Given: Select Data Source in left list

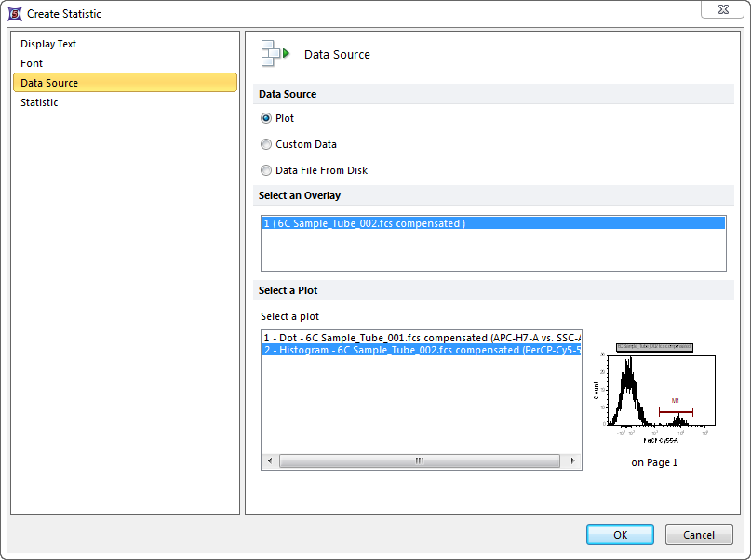Looking at the screenshot, I should pos(49,83).
